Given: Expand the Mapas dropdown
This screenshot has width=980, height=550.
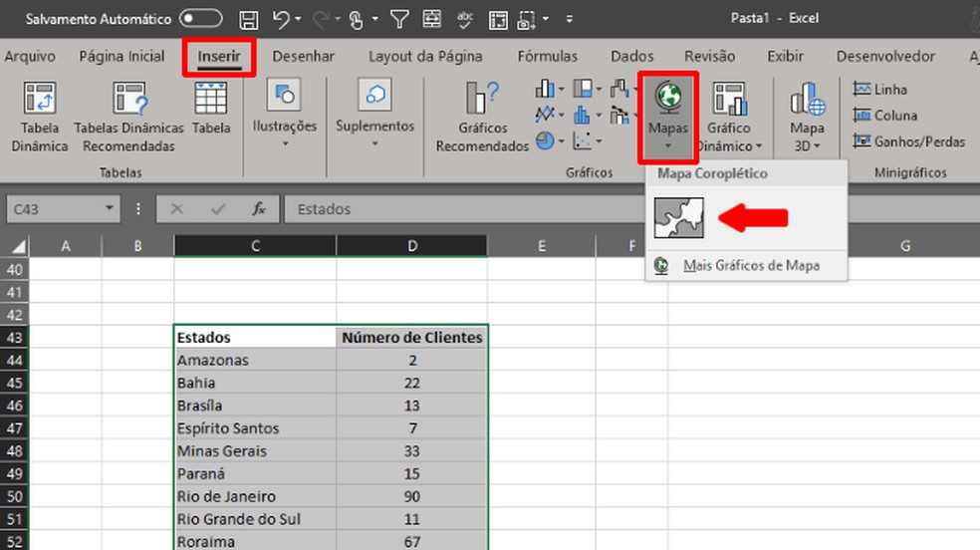Looking at the screenshot, I should coord(667,145).
